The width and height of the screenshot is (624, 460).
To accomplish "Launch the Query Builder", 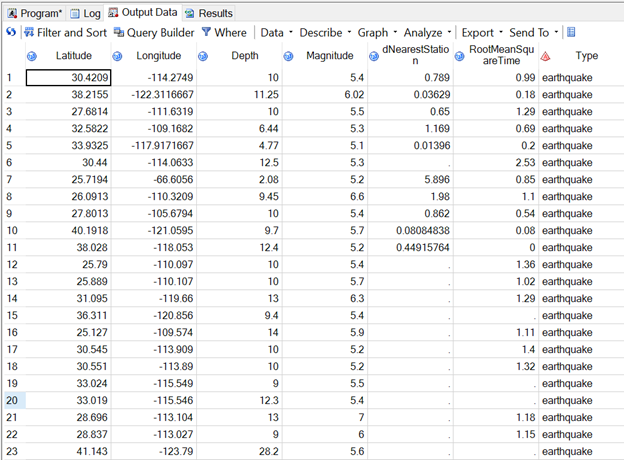I will pos(154,33).
